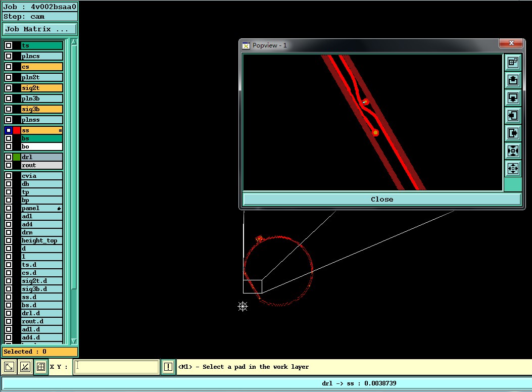Select the ad1 layer name
Image resolution: width=532 pixels, height=392 pixels.
coord(42,216)
